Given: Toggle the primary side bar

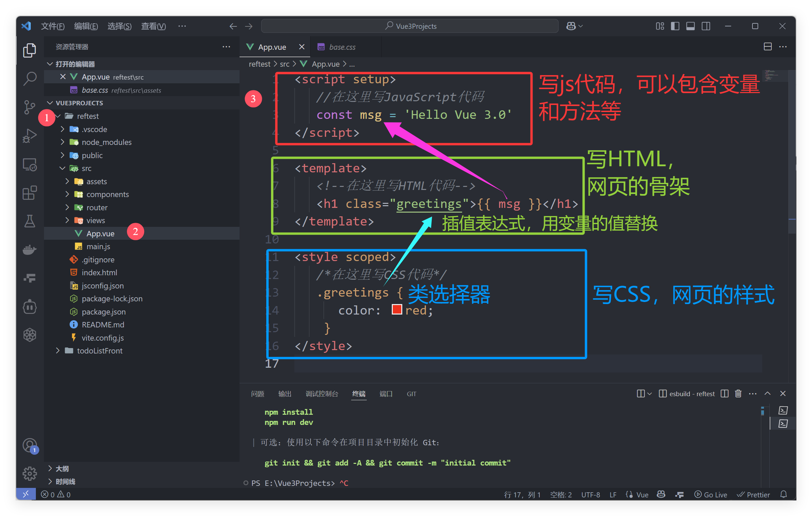Looking at the screenshot, I should coord(675,26).
